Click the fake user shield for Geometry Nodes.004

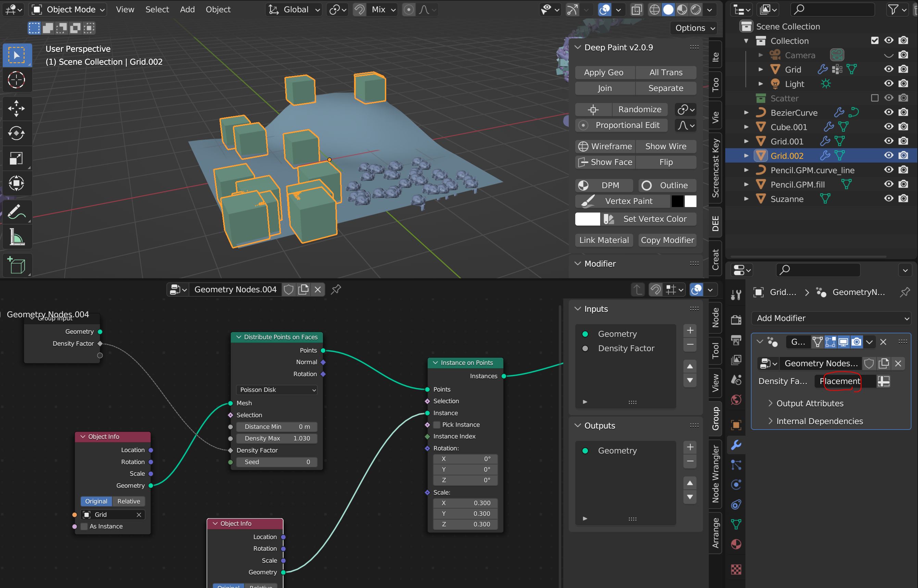coord(289,290)
